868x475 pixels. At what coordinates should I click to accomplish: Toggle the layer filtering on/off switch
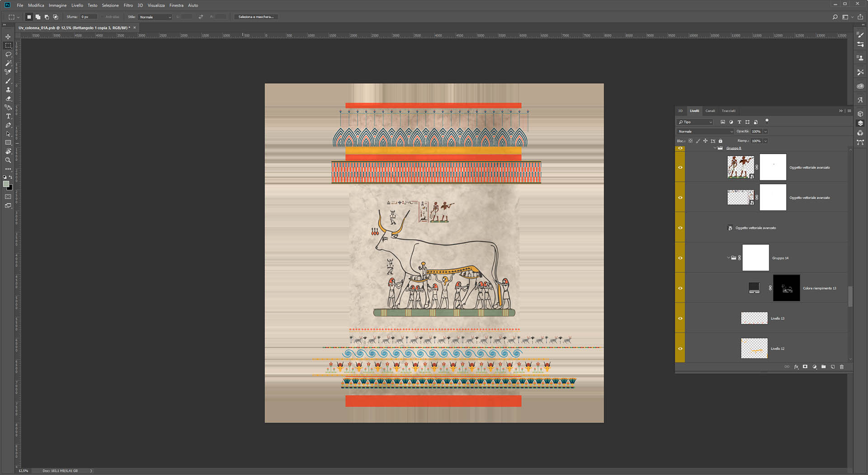point(767,121)
